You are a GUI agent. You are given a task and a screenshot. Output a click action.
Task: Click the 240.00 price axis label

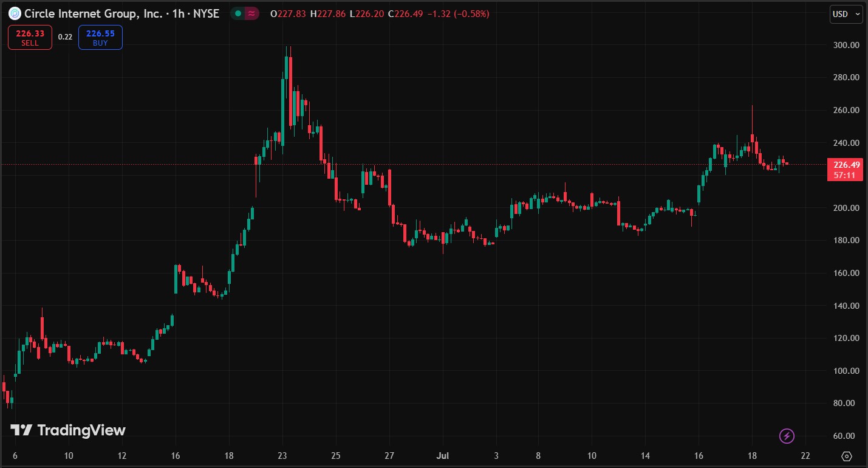pyautogui.click(x=846, y=143)
